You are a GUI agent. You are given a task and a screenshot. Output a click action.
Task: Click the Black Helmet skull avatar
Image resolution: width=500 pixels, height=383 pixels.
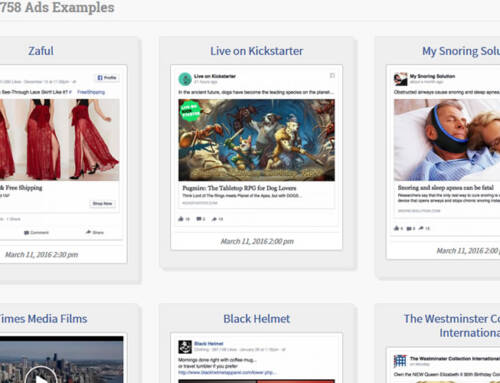point(185,347)
